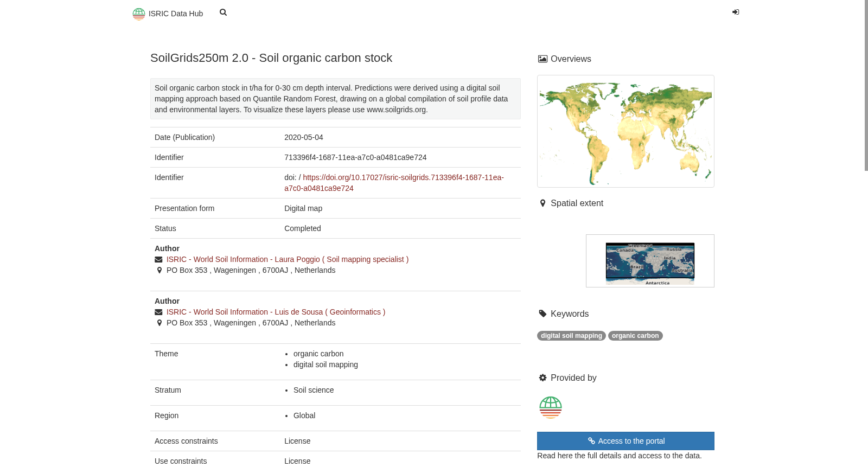
Task: Click the Region row label
Action: (167, 415)
